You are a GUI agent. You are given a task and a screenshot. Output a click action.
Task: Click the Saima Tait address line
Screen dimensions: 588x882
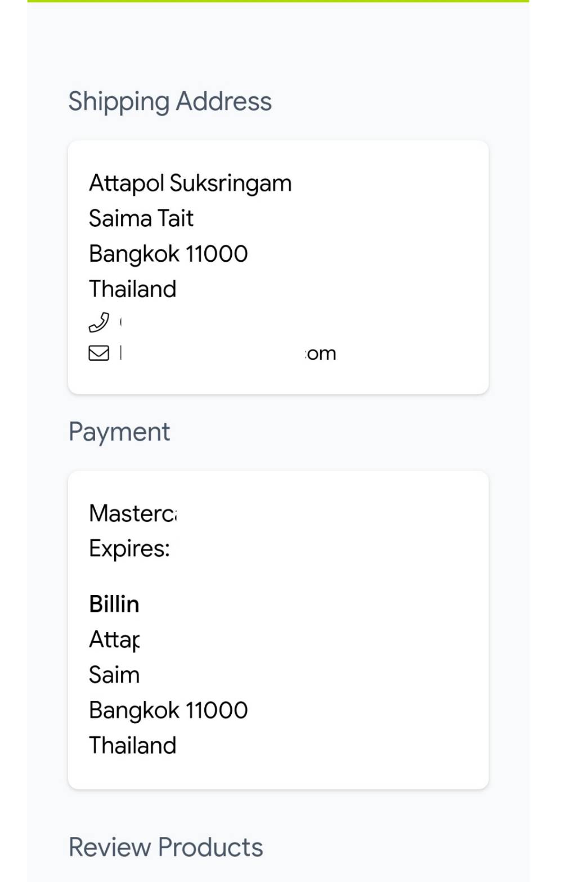(x=141, y=218)
